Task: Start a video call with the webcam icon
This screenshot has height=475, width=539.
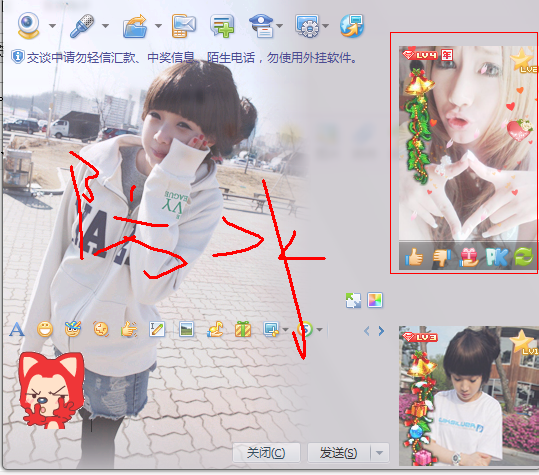Action: pos(29,25)
